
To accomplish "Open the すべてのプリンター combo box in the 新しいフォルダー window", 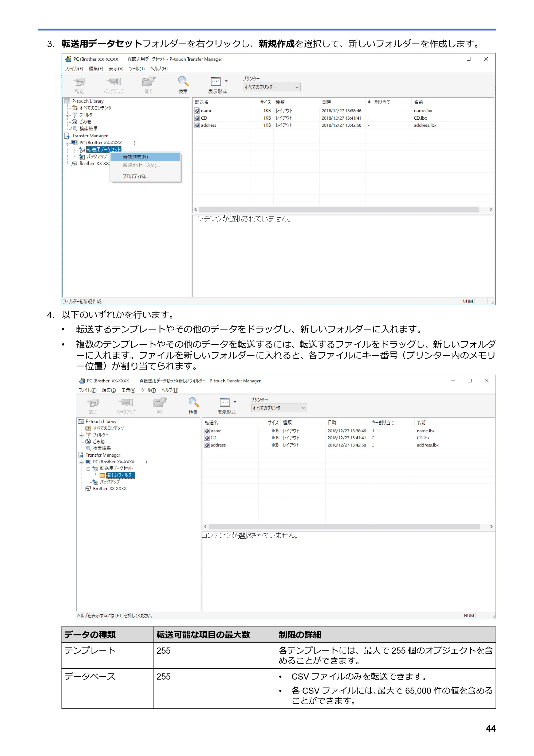I will point(279,408).
